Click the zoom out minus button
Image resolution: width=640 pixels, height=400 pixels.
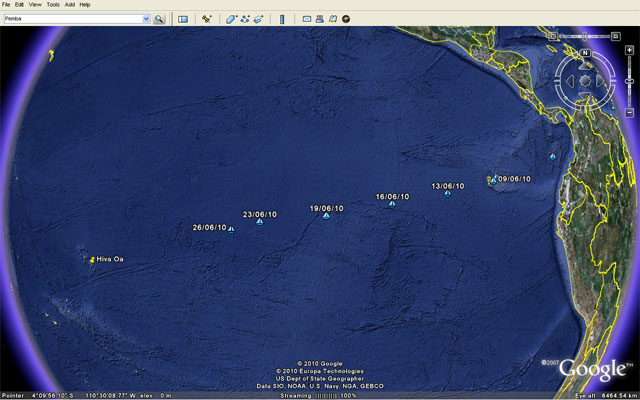coord(629,112)
